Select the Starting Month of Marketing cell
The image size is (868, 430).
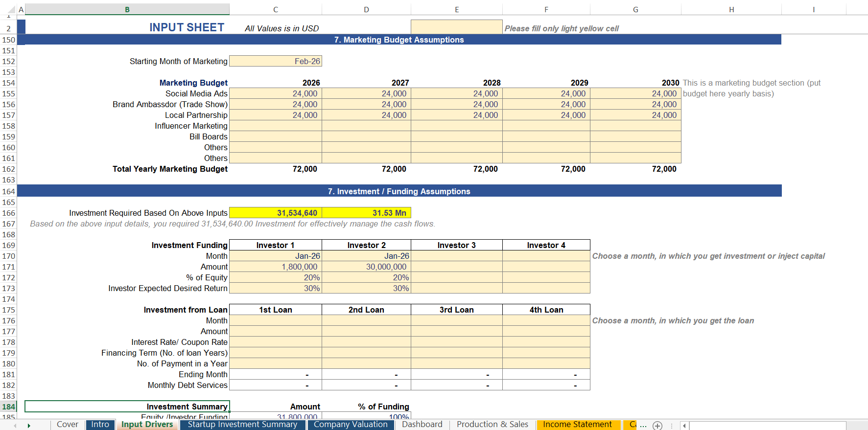pos(276,61)
